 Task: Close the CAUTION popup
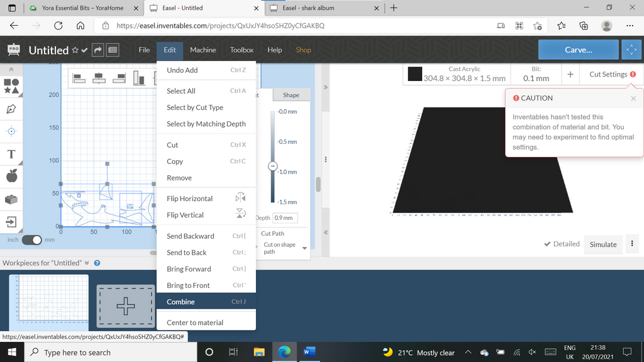[x=633, y=99]
